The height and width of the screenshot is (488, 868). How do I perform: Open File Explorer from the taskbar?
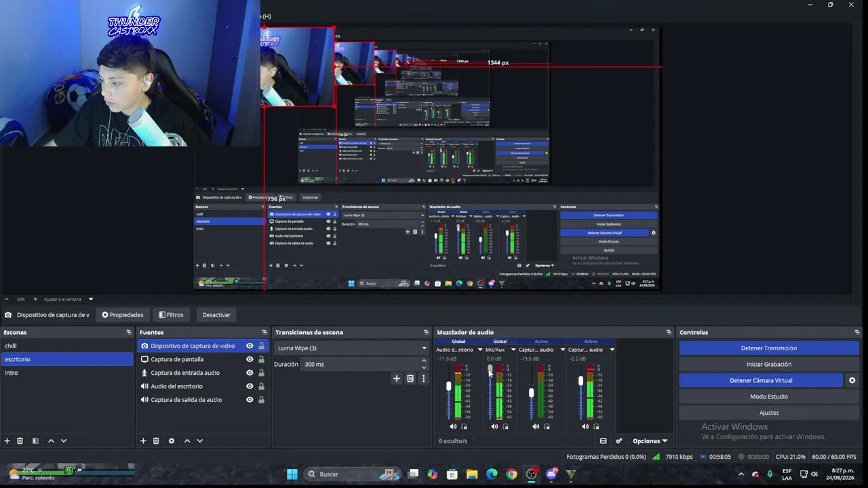[x=472, y=474]
